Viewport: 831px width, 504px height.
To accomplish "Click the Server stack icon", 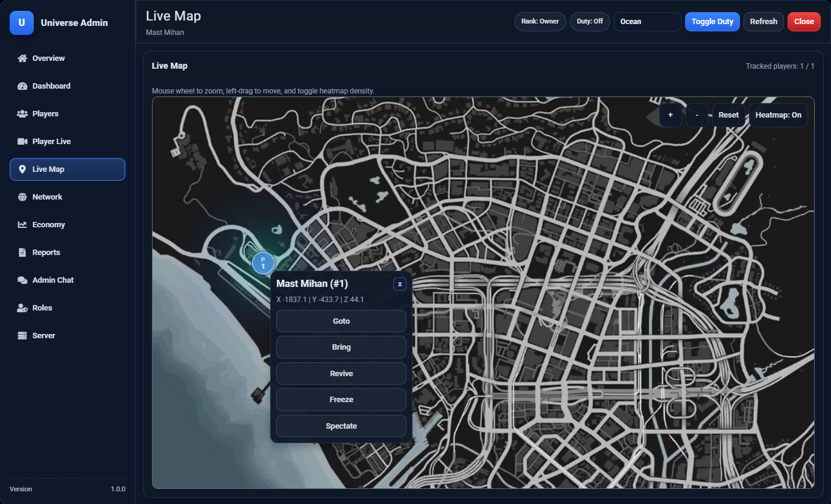I will (x=22, y=336).
